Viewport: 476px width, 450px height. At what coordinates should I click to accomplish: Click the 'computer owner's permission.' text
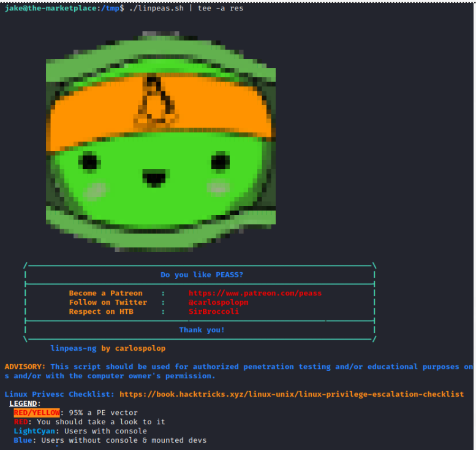coord(151,376)
